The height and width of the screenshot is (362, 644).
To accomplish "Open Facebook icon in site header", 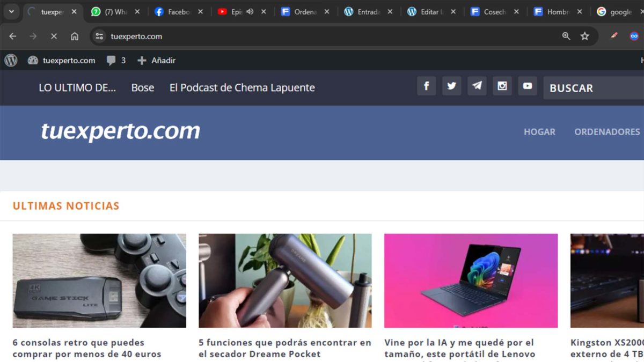I will click(x=426, y=86).
